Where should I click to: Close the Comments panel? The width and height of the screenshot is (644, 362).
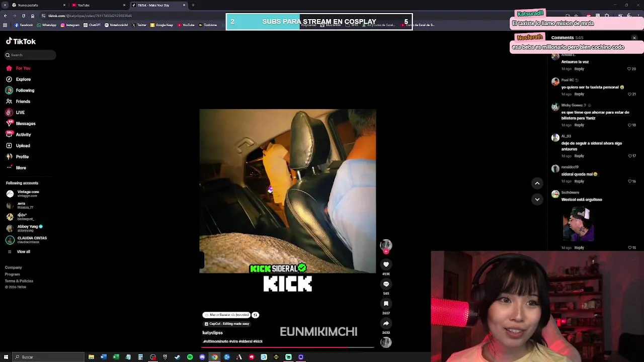click(x=634, y=38)
